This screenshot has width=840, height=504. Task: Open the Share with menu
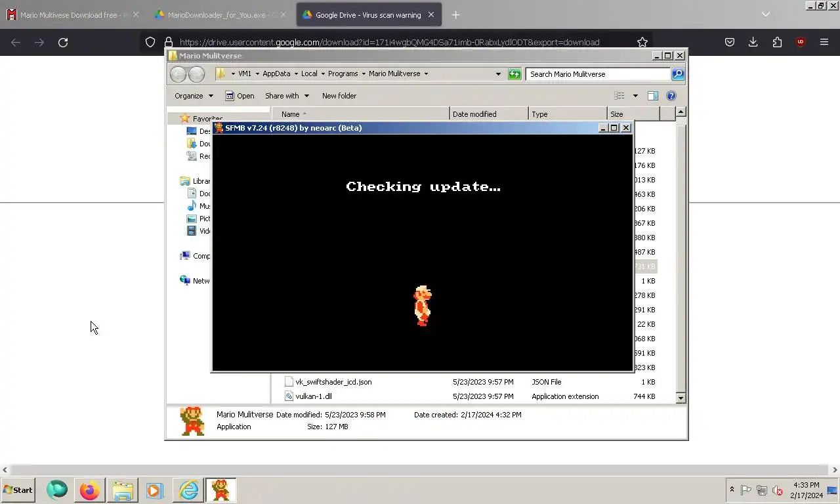point(287,96)
